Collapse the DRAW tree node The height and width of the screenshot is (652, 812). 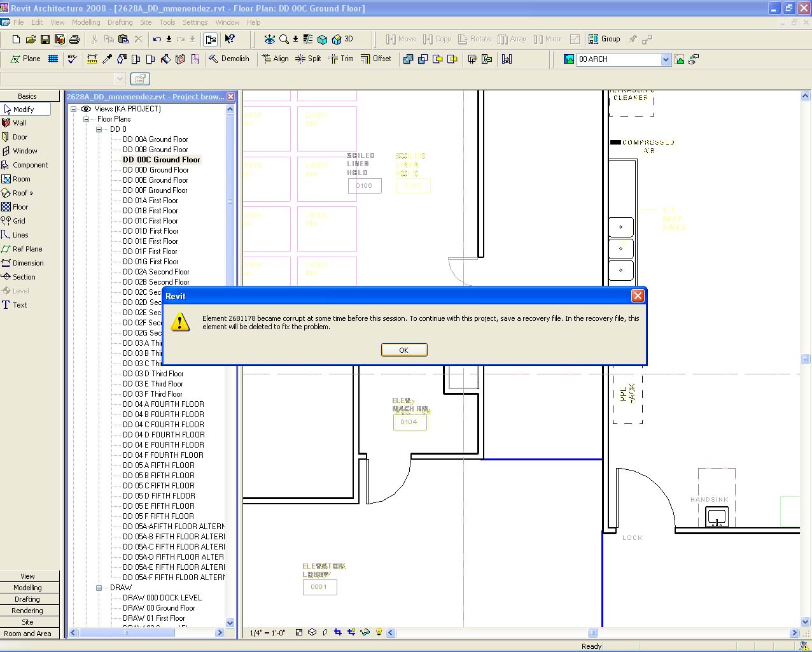99,588
